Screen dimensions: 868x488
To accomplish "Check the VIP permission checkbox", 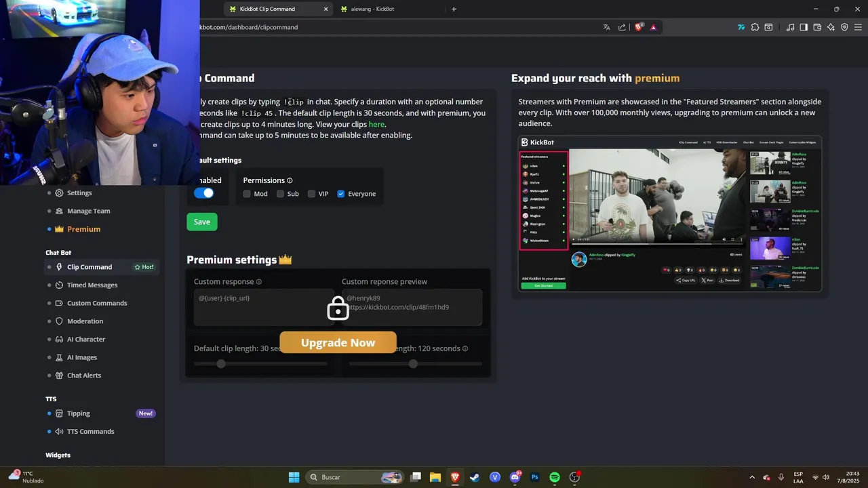I will (x=311, y=194).
